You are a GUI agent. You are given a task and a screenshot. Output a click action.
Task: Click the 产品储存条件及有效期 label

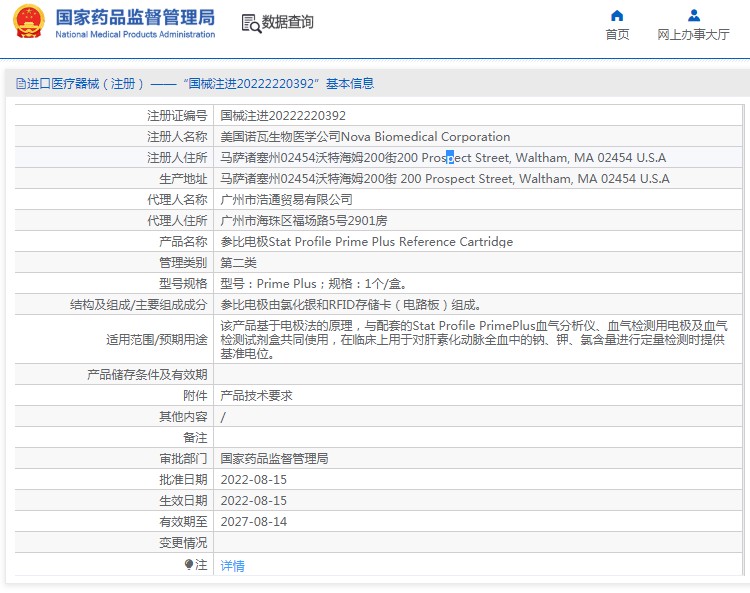coord(147,375)
